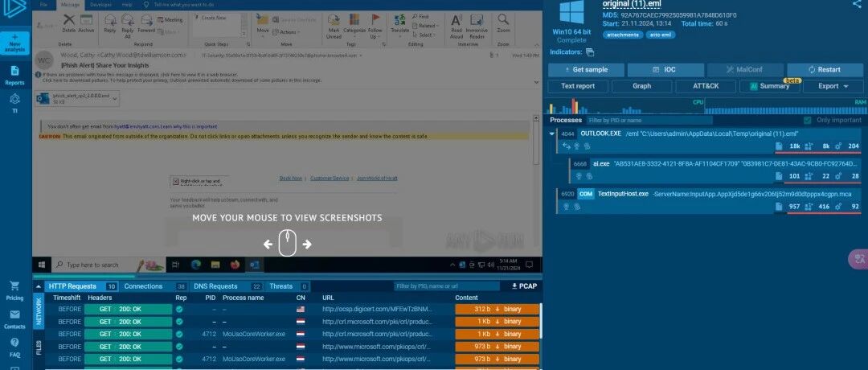Click the share icon at top right
This screenshot has height=370, width=868.
point(857,5)
